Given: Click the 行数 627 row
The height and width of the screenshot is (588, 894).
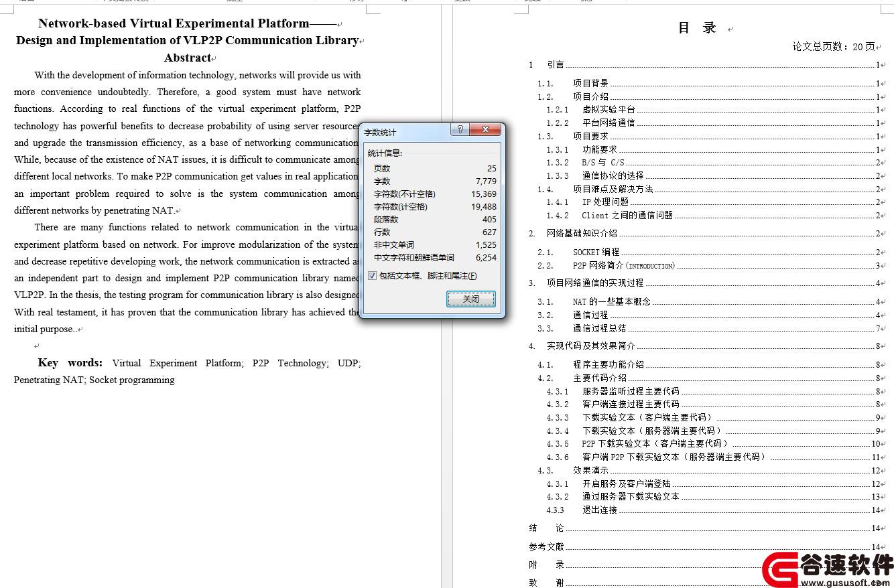Looking at the screenshot, I should click(435, 232).
